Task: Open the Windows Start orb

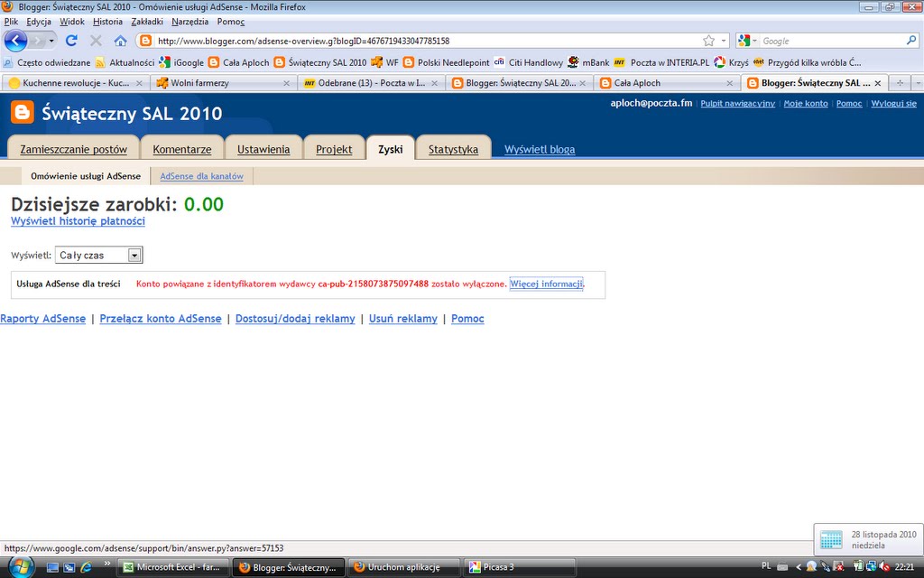Action: (20, 567)
